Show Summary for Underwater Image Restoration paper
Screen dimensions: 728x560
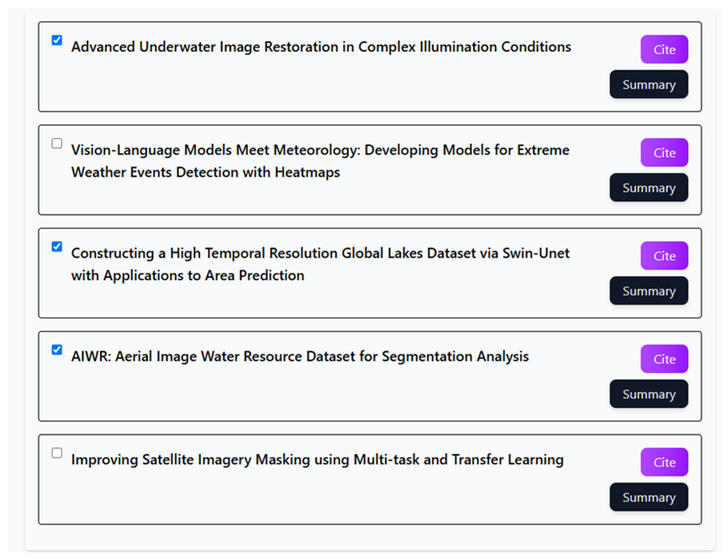tap(649, 85)
